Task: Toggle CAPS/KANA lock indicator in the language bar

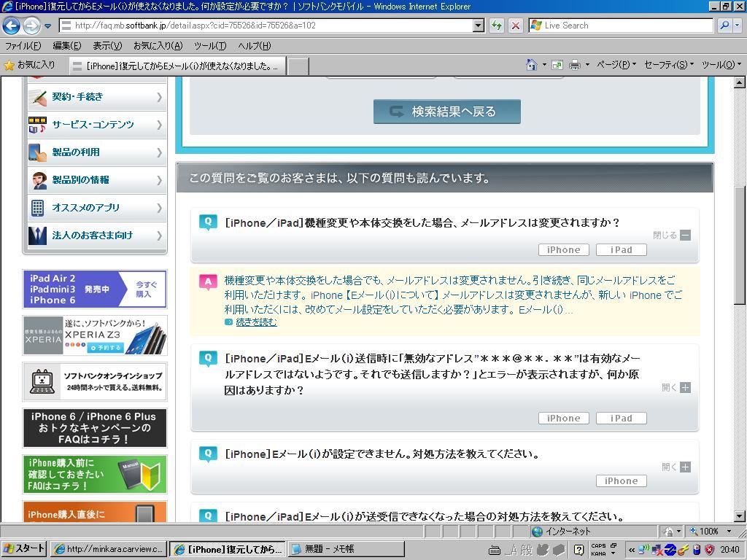Action: point(598,550)
